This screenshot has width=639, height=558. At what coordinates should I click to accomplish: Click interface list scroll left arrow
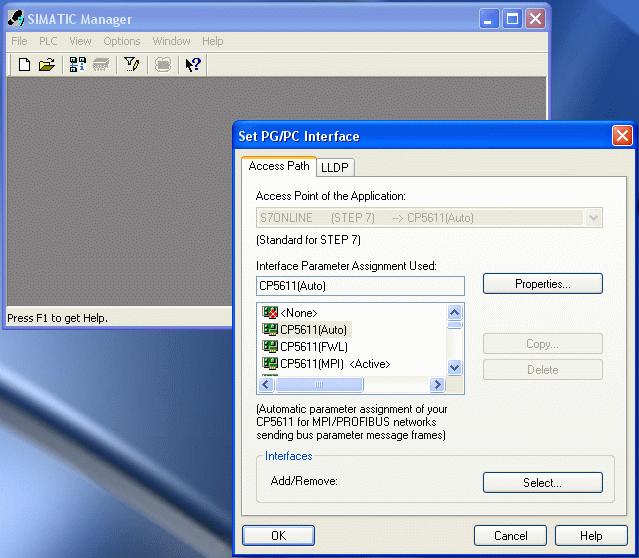pos(266,384)
